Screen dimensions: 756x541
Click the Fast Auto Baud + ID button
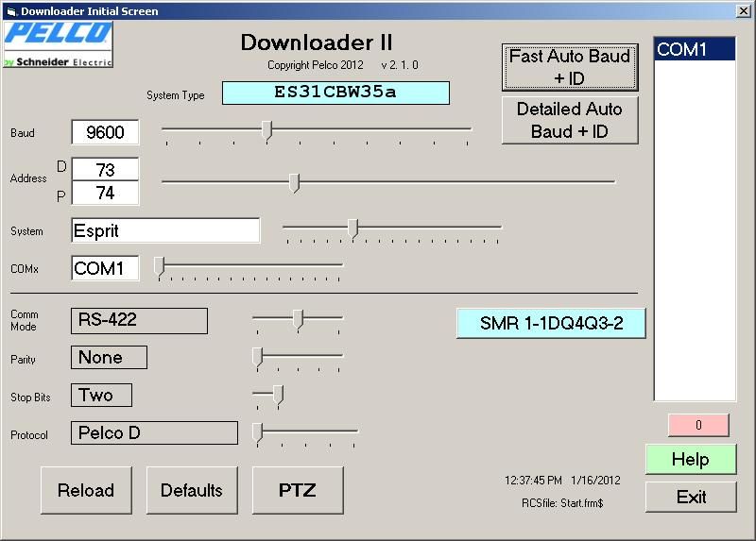click(x=570, y=67)
